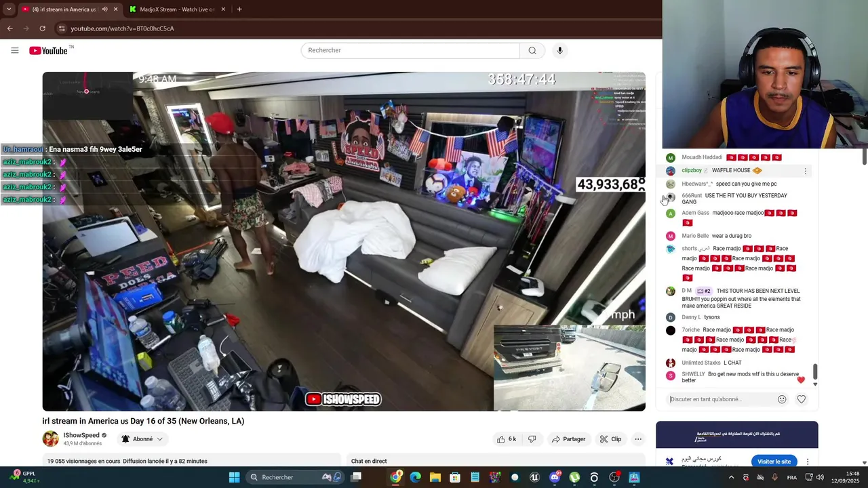Open Discord from the taskbar
This screenshot has width=868, height=488.
(x=555, y=477)
